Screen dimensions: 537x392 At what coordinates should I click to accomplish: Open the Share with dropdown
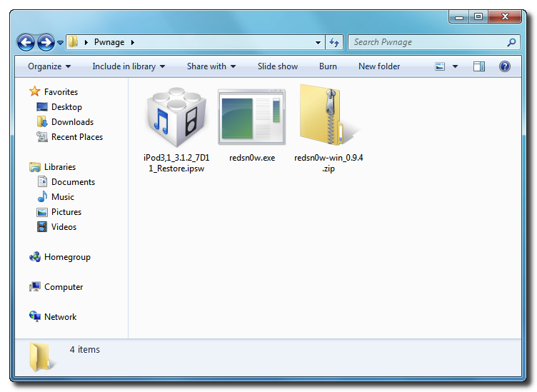(211, 66)
